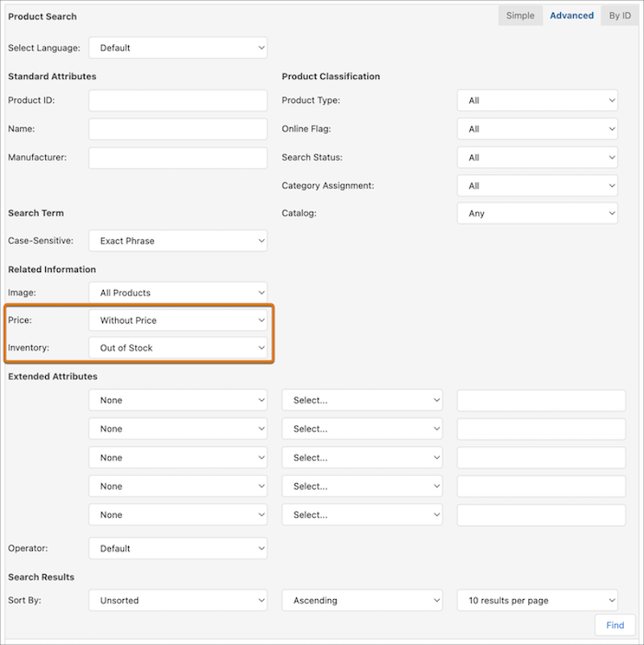Open the Search Status dropdown

click(x=537, y=158)
